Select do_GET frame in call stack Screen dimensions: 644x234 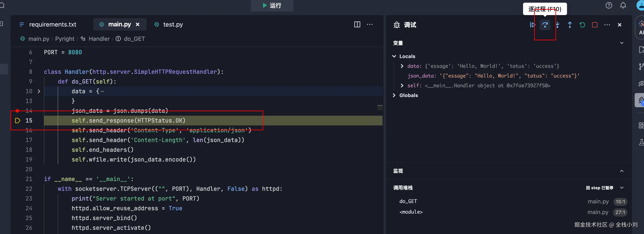[x=408, y=201]
